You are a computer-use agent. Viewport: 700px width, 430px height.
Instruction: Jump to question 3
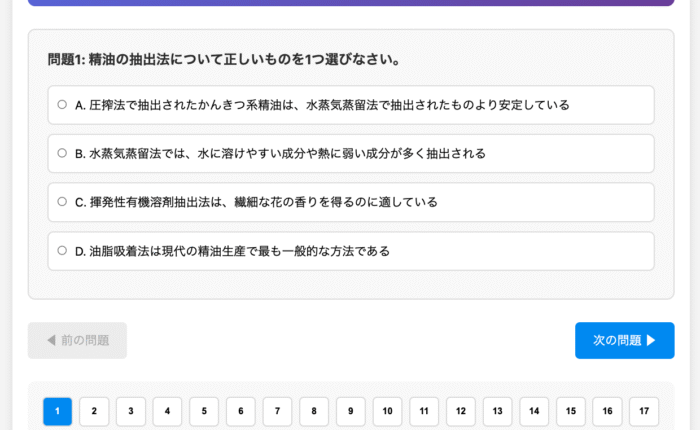point(131,411)
